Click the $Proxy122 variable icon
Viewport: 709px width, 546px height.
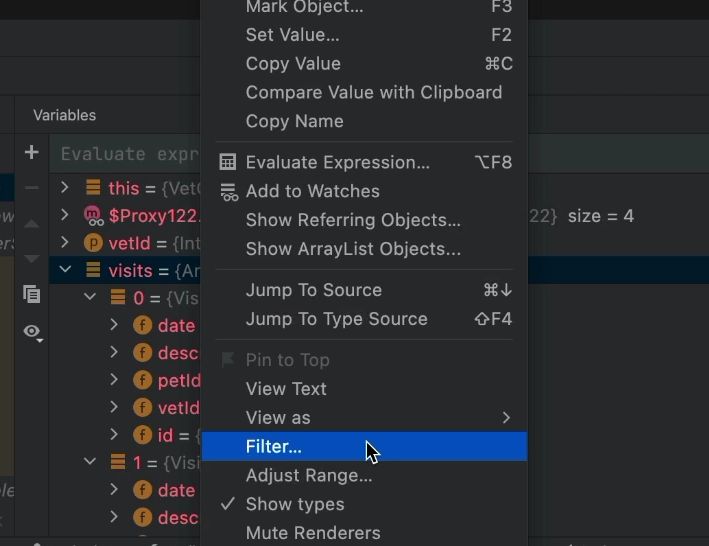[93, 215]
